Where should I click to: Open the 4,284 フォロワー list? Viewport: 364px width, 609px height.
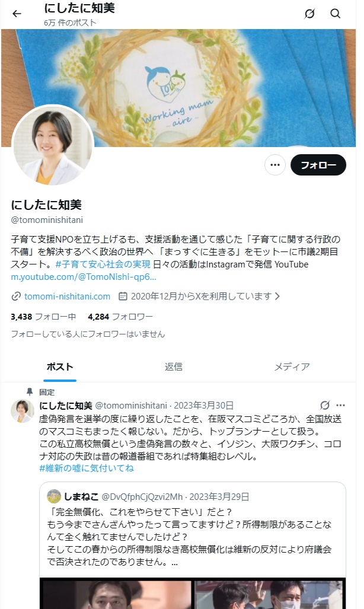tap(120, 317)
